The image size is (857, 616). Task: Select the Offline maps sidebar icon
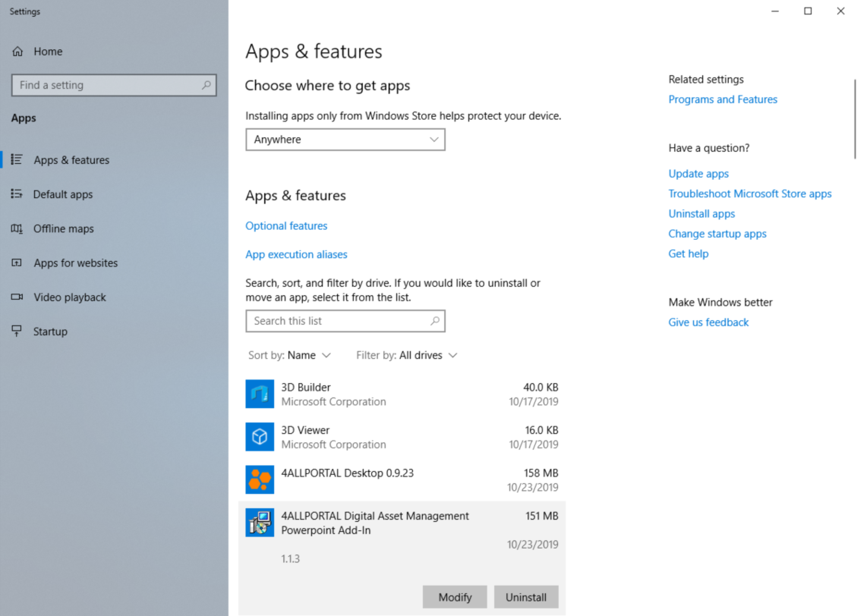16,228
